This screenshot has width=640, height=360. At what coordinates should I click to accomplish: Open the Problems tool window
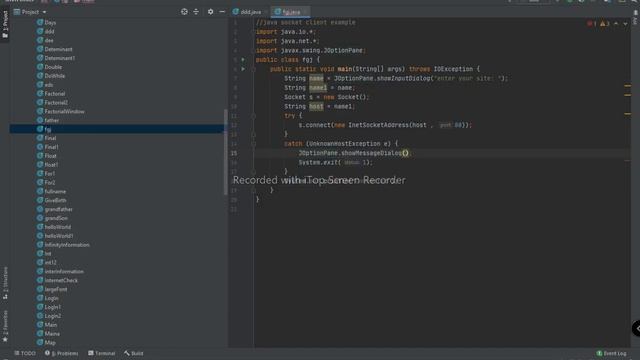coord(62,353)
